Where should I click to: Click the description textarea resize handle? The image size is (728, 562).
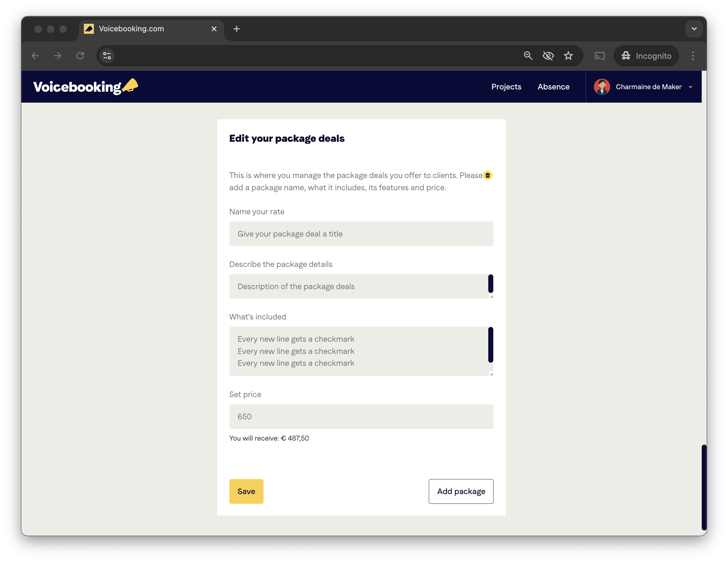coord(491,296)
